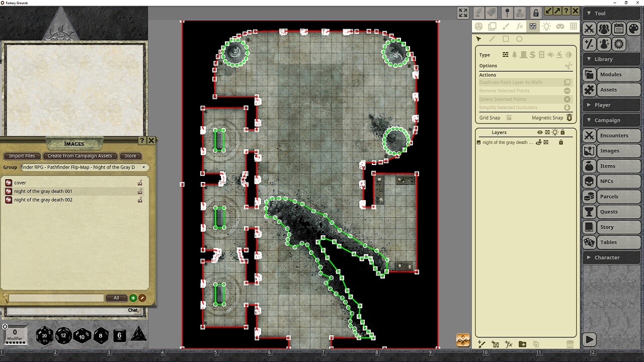This screenshot has height=362, width=644.
Task: Select the Lighting tool in the Tool panel
Action: point(546,26)
